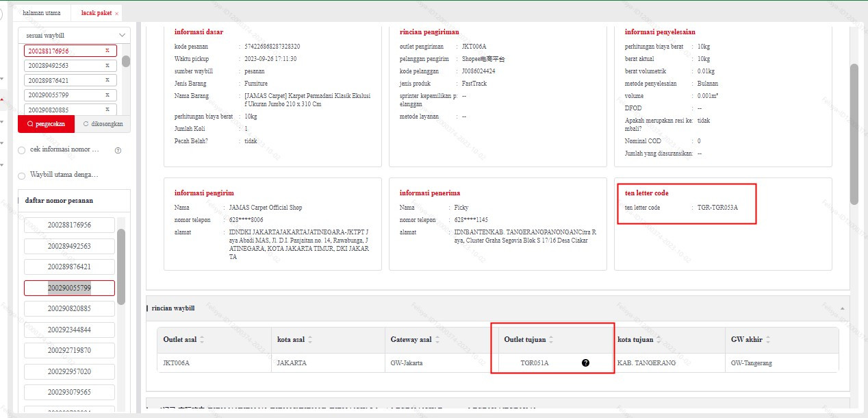Switch to halaman utama tab

[x=41, y=13]
